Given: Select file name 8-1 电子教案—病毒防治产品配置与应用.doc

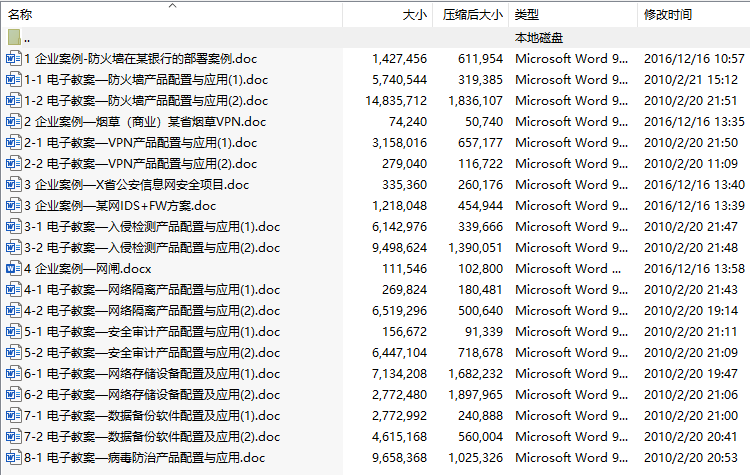Looking at the screenshot, I should coord(144,458).
